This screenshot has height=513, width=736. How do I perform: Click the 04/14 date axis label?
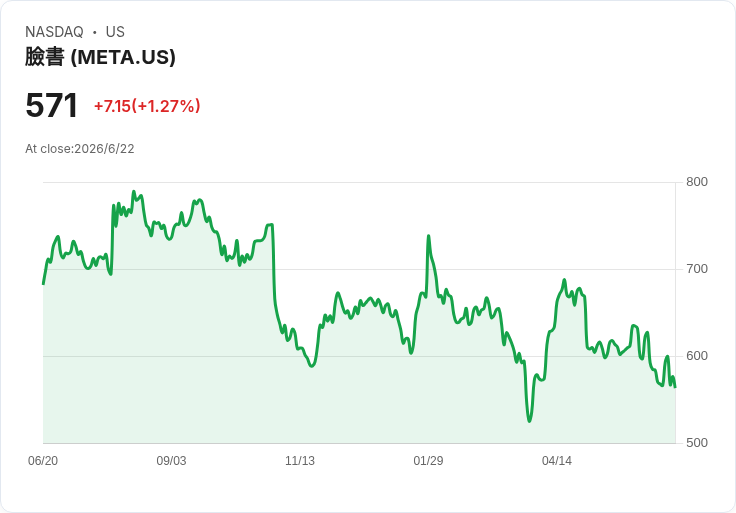coord(557,460)
